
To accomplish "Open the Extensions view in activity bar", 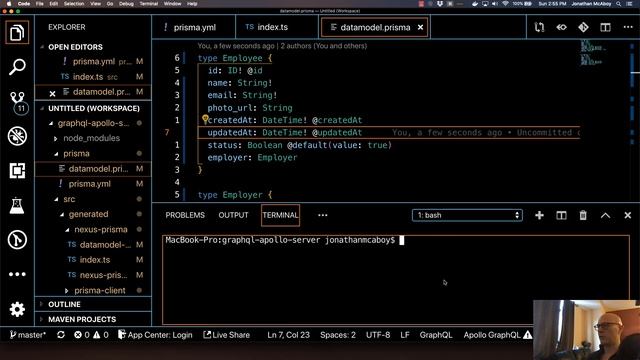I will (x=17, y=171).
